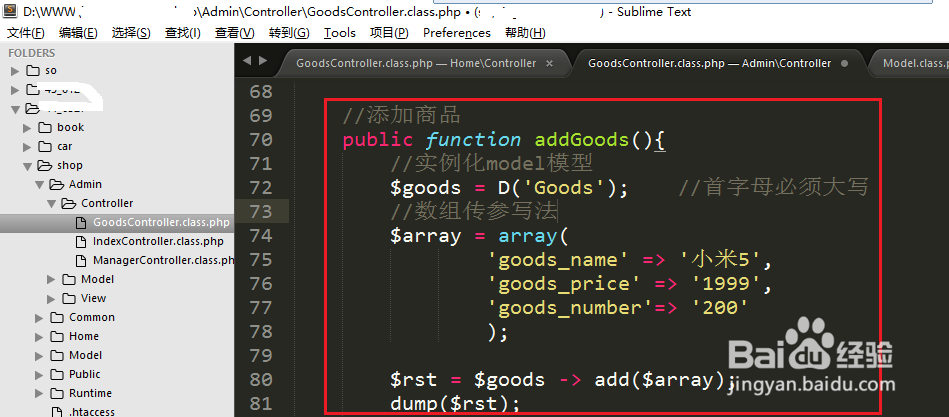
Task: Click the FOLDERS sidebar heading
Action: pyautogui.click(x=31, y=53)
